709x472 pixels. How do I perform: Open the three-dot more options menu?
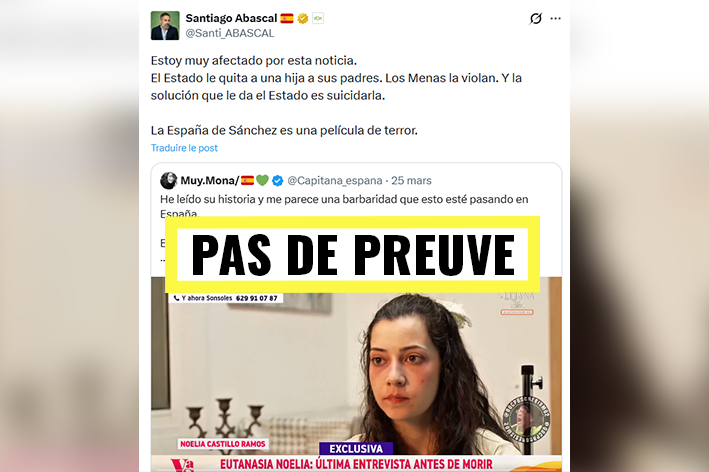point(556,19)
